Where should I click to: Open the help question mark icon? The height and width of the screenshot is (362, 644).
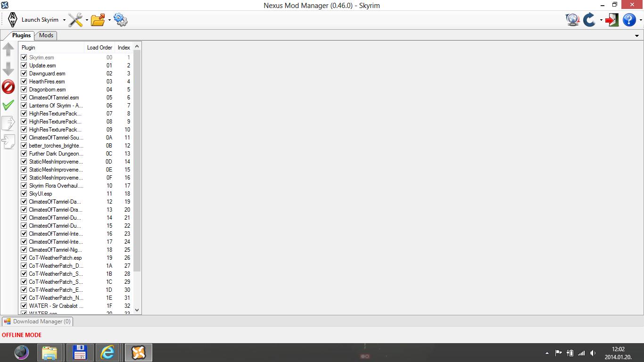coord(629,20)
